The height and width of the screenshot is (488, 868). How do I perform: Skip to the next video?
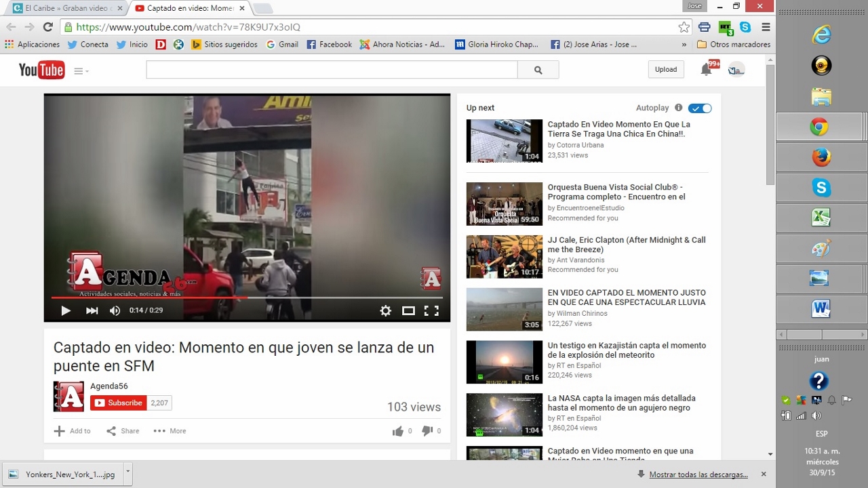point(92,310)
